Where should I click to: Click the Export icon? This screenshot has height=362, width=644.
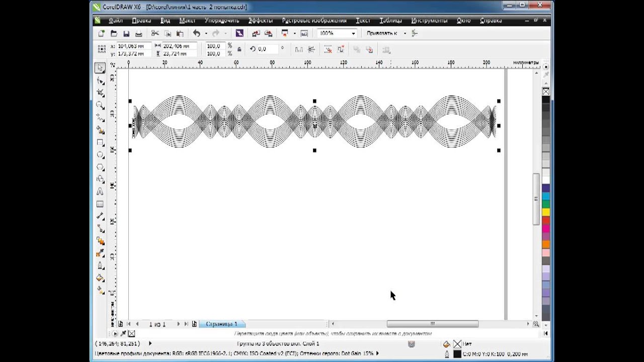(268, 33)
